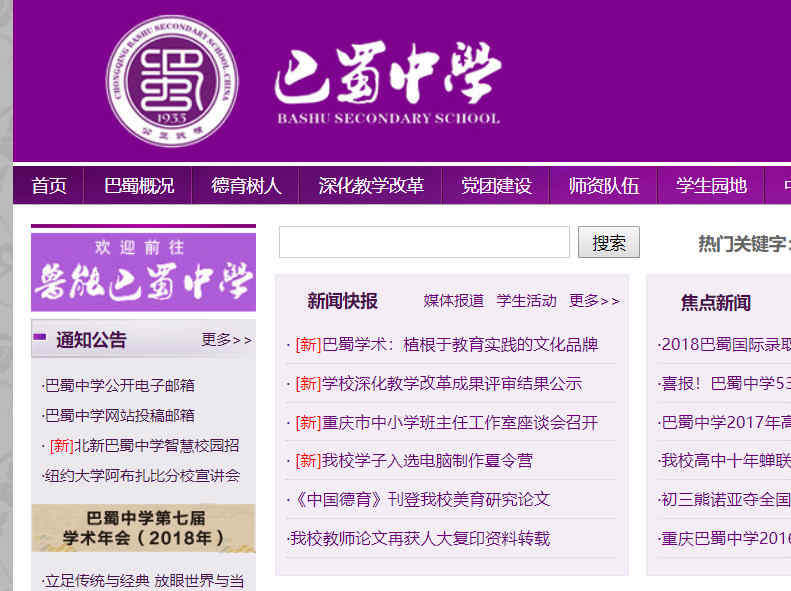Image resolution: width=791 pixels, height=591 pixels.
Task: Go to 深化教学改革 section
Action: coord(371,186)
